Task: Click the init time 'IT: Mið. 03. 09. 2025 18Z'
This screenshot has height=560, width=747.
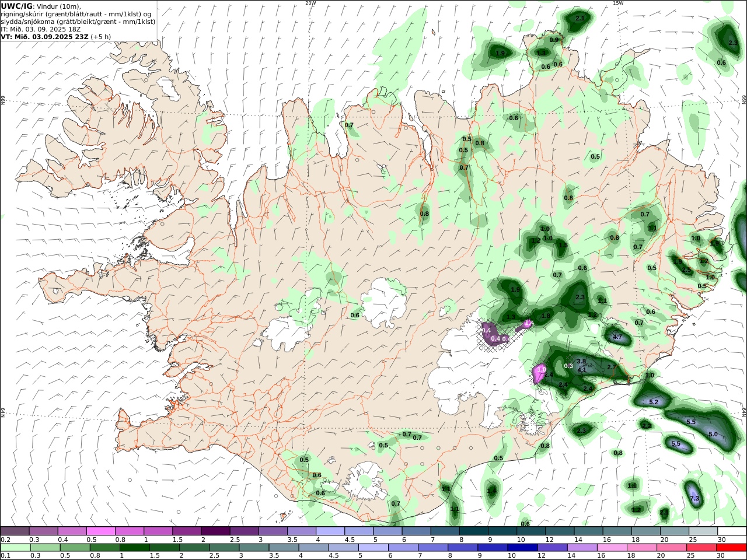Action: [41, 29]
